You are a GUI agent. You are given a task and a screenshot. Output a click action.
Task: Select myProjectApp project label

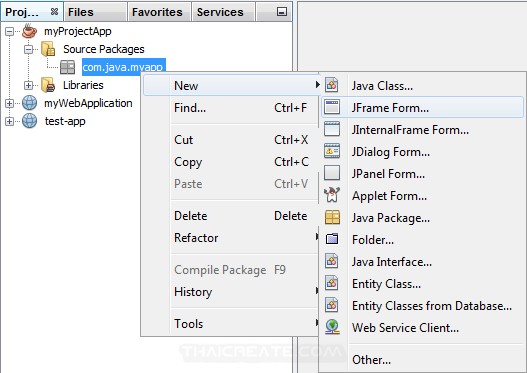click(x=78, y=31)
